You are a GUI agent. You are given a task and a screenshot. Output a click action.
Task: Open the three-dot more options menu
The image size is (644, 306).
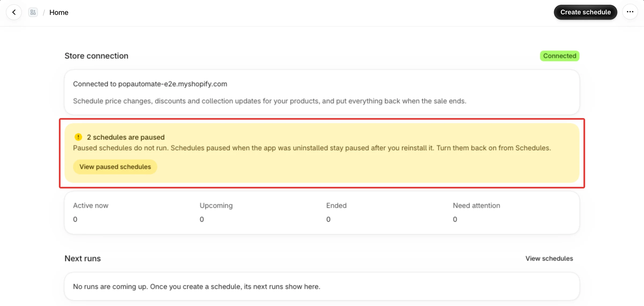click(x=630, y=12)
